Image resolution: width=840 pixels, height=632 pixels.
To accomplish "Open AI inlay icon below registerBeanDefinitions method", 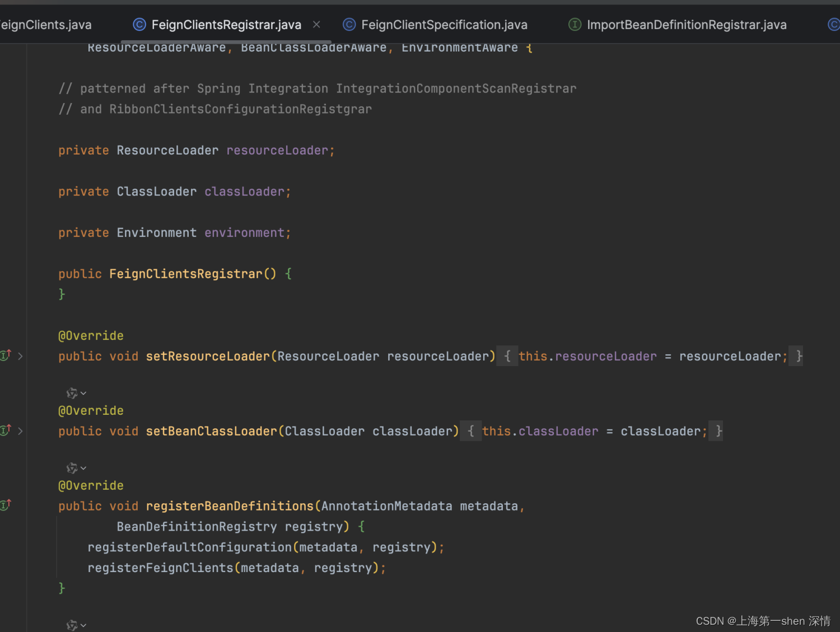I will pos(72,625).
